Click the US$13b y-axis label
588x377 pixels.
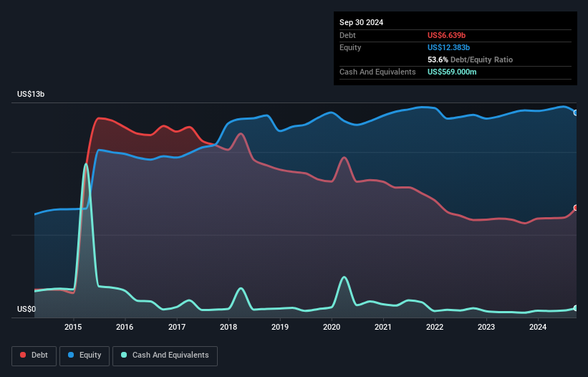pyautogui.click(x=31, y=94)
